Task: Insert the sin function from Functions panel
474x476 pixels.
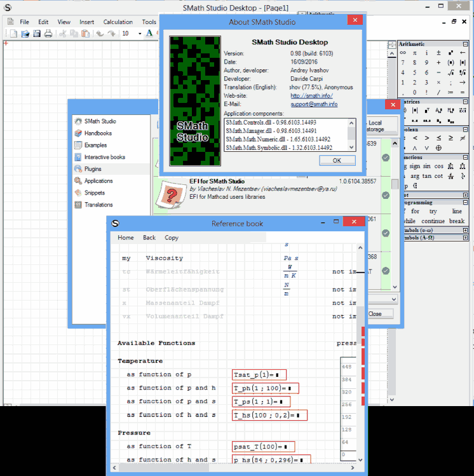Action: 426,167
